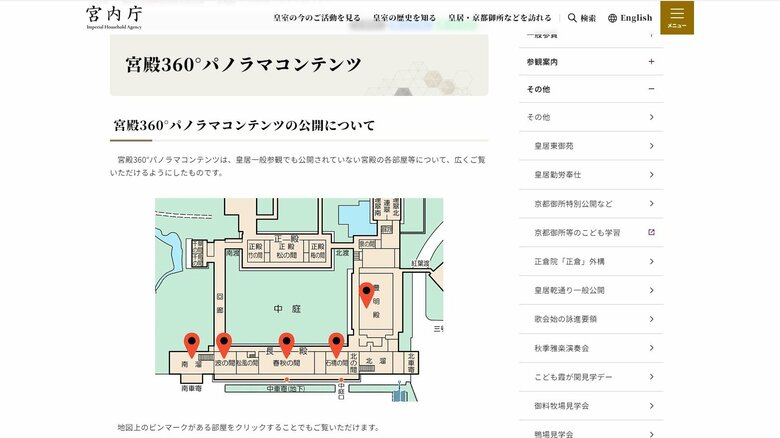Click chevron next to 秋季雅楽演奏会
The image size is (780, 438).
(652, 348)
